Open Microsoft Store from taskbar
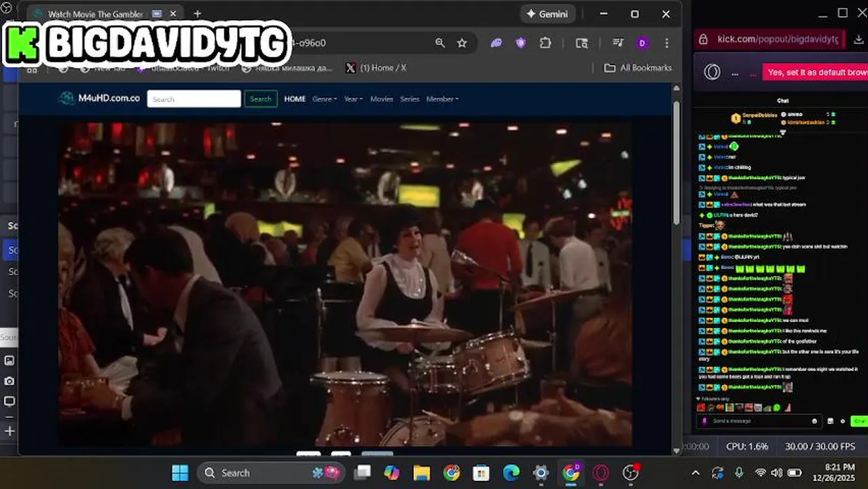This screenshot has width=868, height=489. click(x=482, y=473)
